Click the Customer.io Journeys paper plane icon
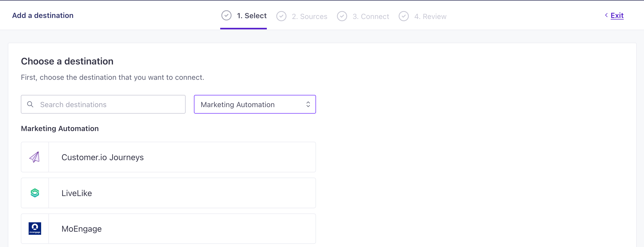The image size is (644, 247). tap(35, 157)
